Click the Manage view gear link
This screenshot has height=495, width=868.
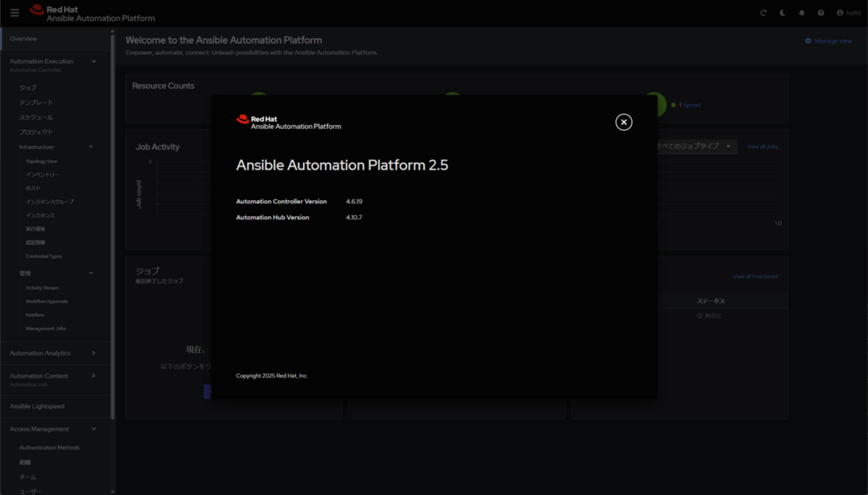pos(828,41)
